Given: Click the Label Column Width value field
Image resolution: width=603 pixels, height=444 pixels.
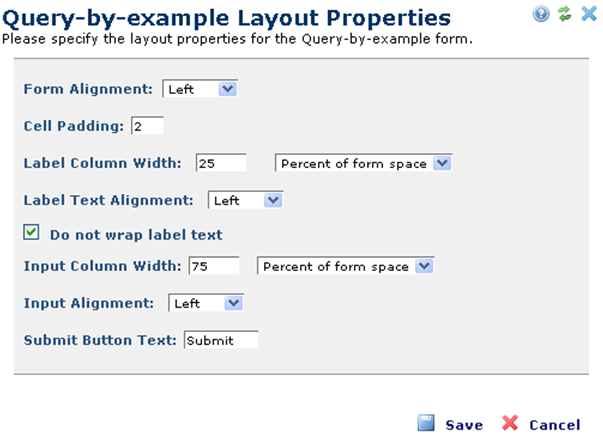Looking at the screenshot, I should 221,163.
